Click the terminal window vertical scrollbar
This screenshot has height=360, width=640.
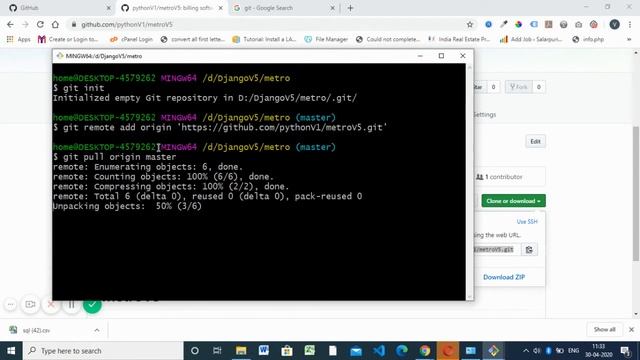pos(469,182)
